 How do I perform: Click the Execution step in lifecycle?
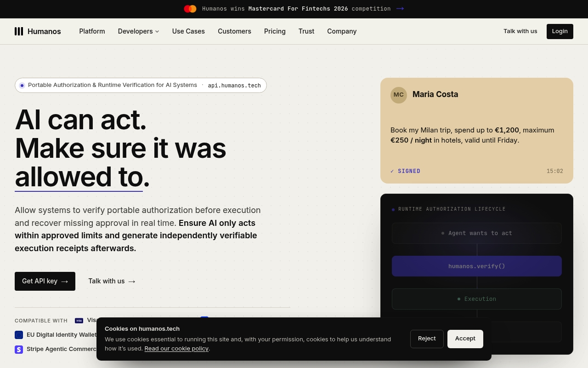[477, 299]
